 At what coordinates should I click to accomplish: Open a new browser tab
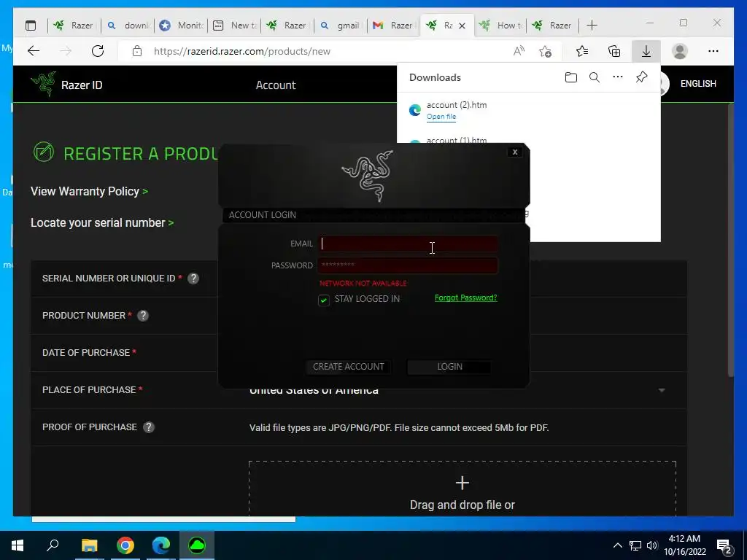point(592,26)
